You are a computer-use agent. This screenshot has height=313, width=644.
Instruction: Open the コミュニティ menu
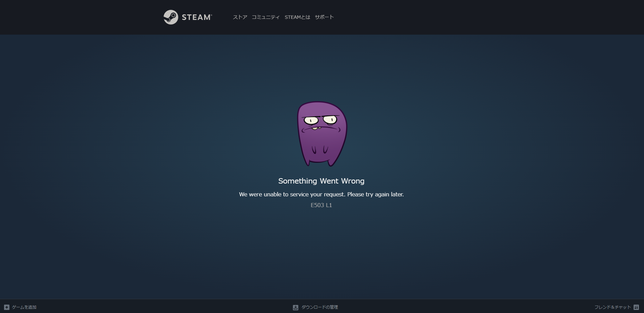pyautogui.click(x=265, y=17)
